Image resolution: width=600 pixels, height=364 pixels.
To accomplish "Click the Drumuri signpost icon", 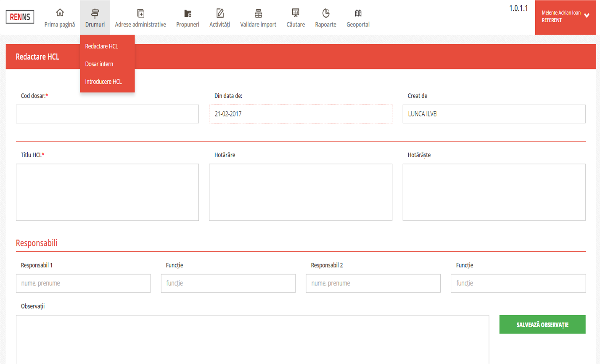I will pyautogui.click(x=95, y=13).
